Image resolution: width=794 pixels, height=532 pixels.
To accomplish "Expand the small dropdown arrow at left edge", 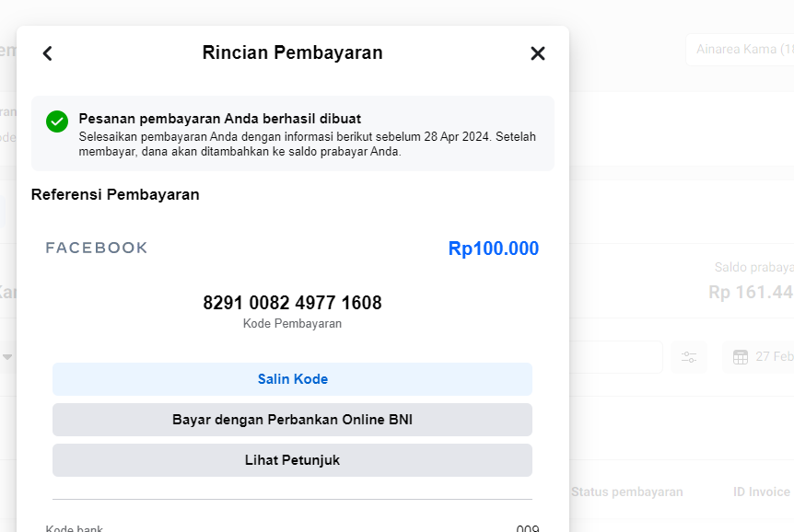I will tap(7, 357).
